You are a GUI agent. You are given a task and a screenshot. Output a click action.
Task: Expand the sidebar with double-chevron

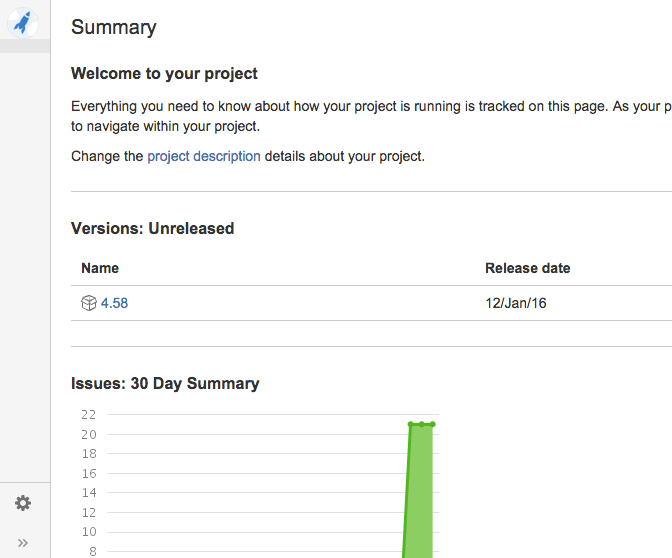pyautogui.click(x=23, y=542)
